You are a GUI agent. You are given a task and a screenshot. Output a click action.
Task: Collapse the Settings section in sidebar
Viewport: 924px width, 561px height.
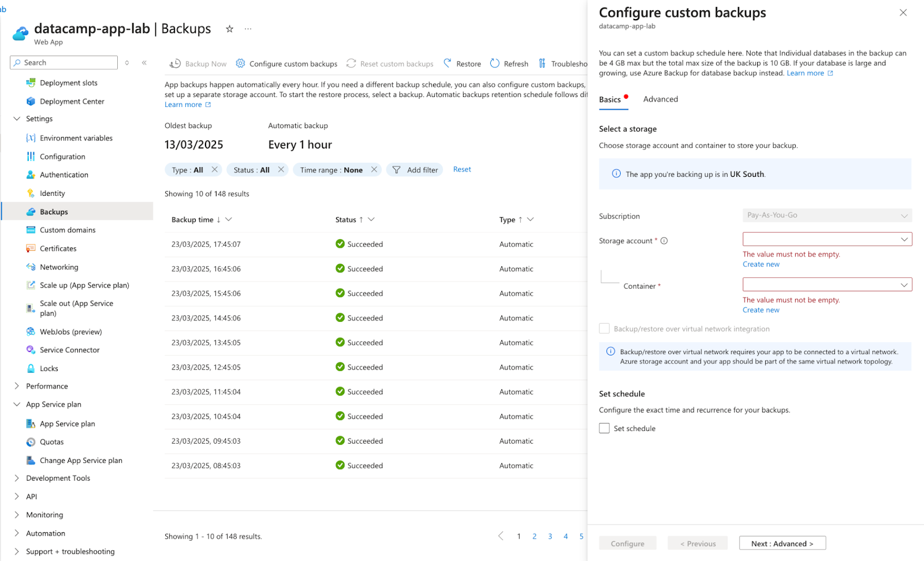[x=16, y=119]
